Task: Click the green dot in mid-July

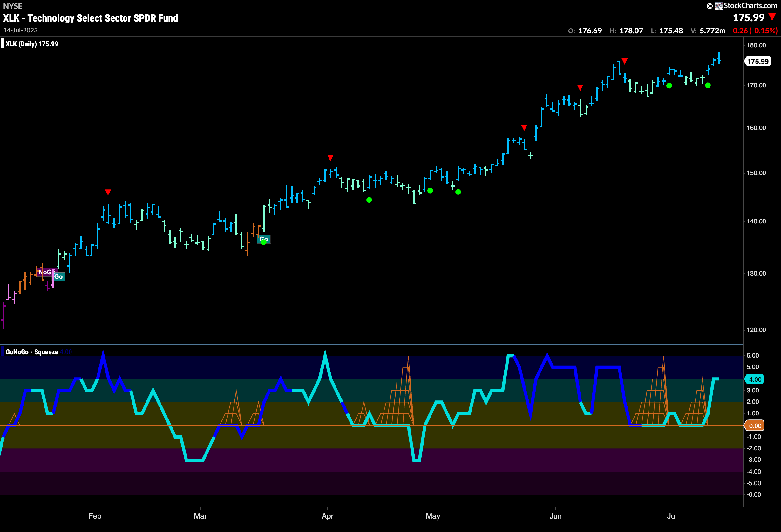Action: (708, 85)
